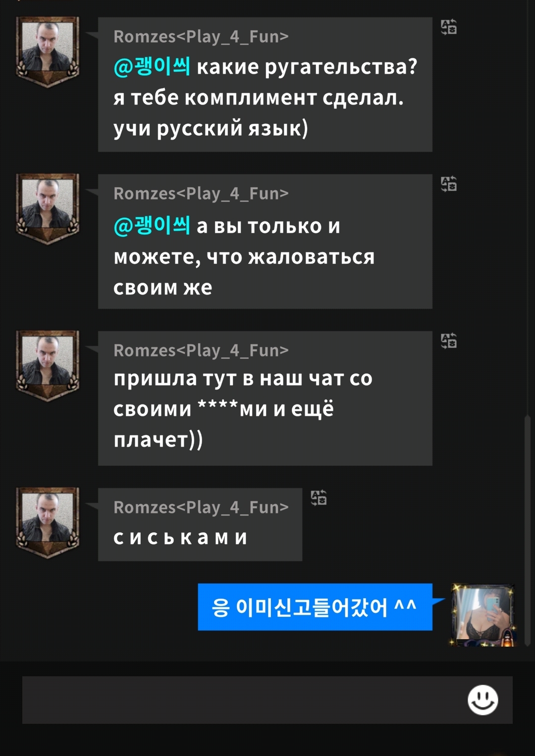Image resolution: width=535 pixels, height=756 pixels.
Task: Select the можете, что жаловаться message bubble
Action: (265, 242)
